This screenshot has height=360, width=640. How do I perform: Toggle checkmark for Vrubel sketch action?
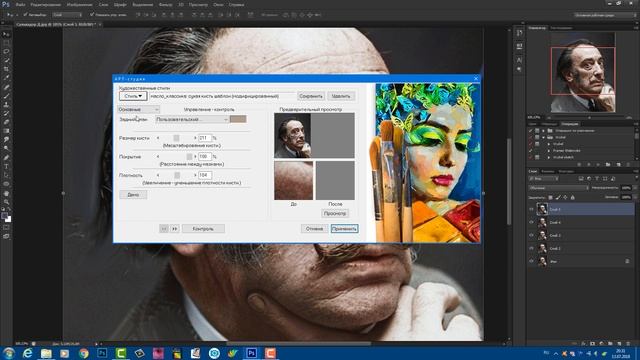531,157
